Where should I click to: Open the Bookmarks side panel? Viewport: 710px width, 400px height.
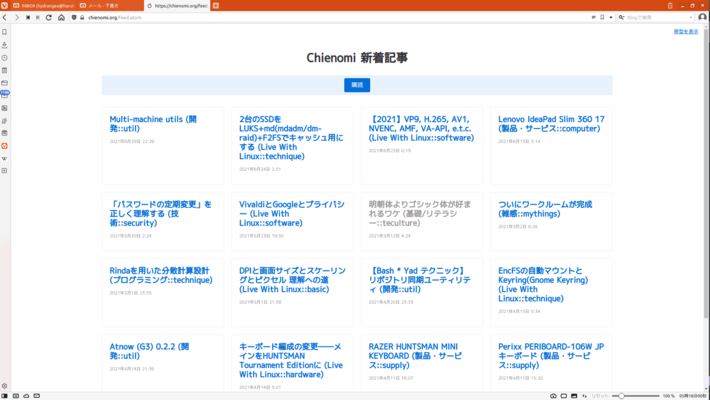tap(5, 32)
